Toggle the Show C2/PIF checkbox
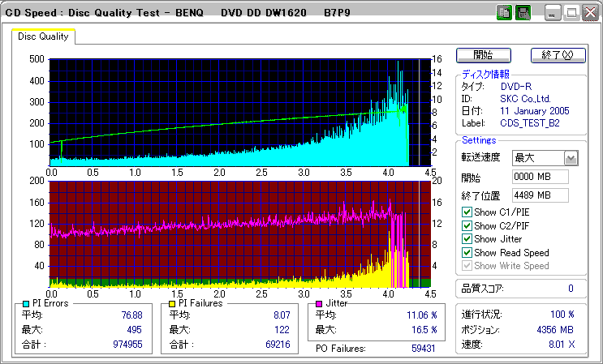Viewport: 603px width, 364px height. point(467,225)
